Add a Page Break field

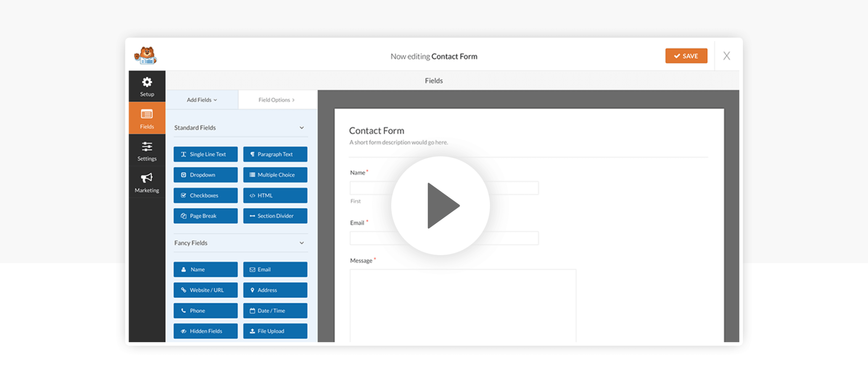click(x=206, y=216)
